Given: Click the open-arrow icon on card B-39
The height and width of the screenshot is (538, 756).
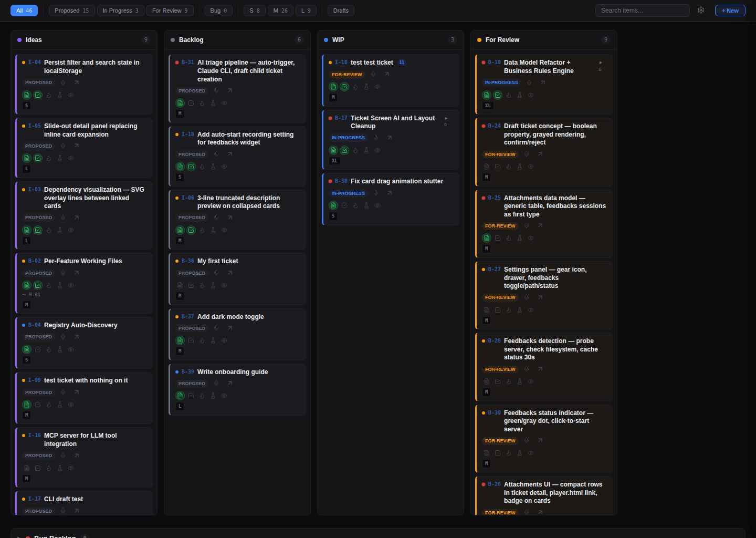Looking at the screenshot, I should (230, 384).
